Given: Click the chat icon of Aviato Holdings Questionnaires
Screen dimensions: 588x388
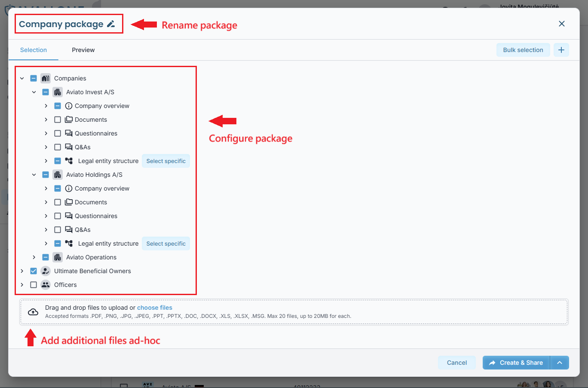Looking at the screenshot, I should click(69, 216).
